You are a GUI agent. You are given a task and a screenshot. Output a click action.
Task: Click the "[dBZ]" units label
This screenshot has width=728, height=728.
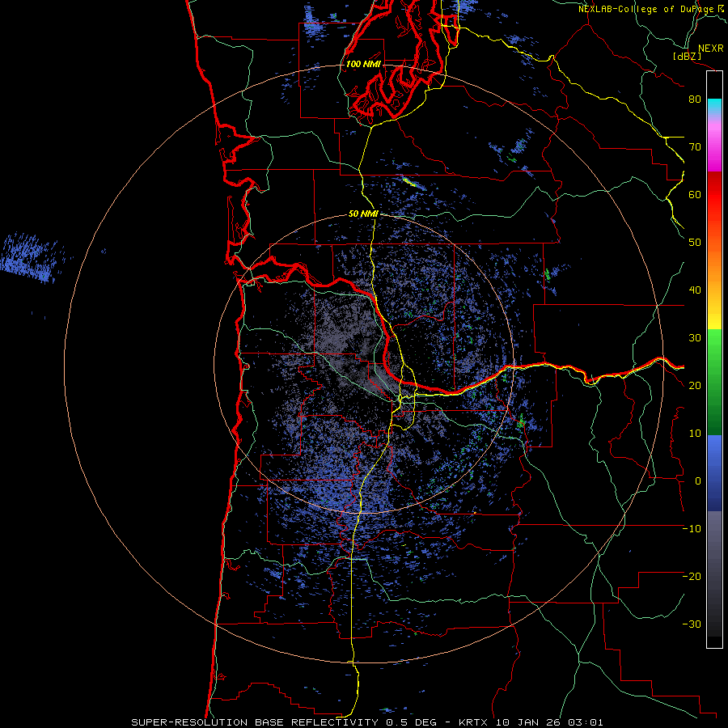[x=687, y=56]
